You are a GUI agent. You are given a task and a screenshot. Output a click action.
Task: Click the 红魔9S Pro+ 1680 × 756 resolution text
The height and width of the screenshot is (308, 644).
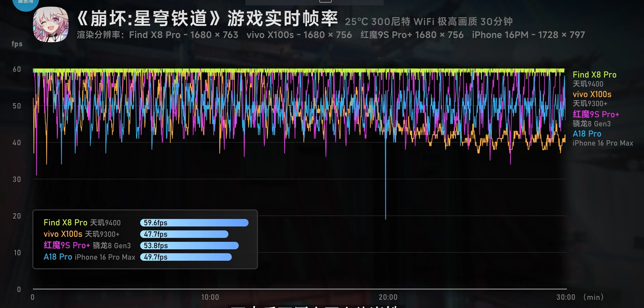(x=412, y=35)
